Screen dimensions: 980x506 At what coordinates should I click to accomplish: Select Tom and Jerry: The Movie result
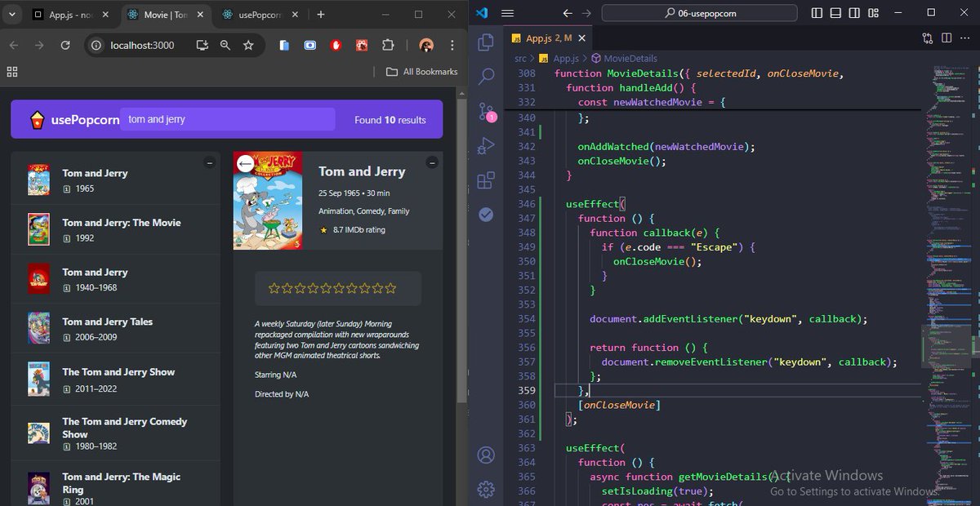click(115, 229)
